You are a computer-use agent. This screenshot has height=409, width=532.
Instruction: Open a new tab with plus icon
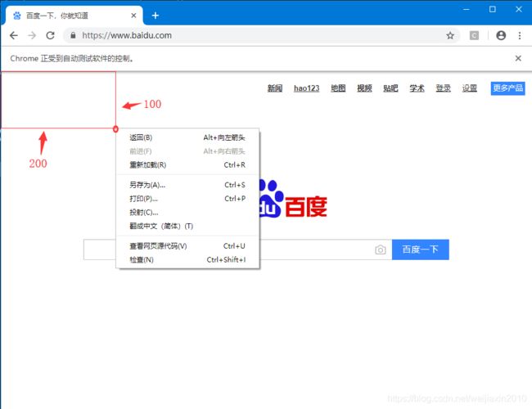click(x=155, y=16)
